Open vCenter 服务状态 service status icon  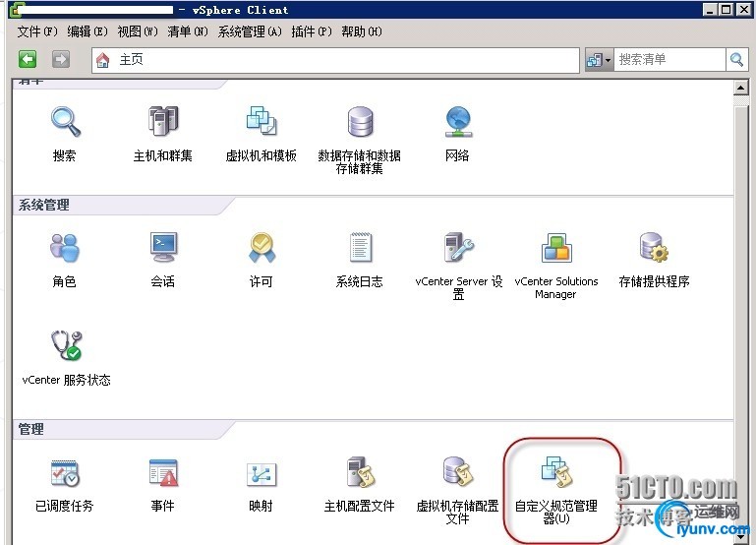(x=67, y=345)
